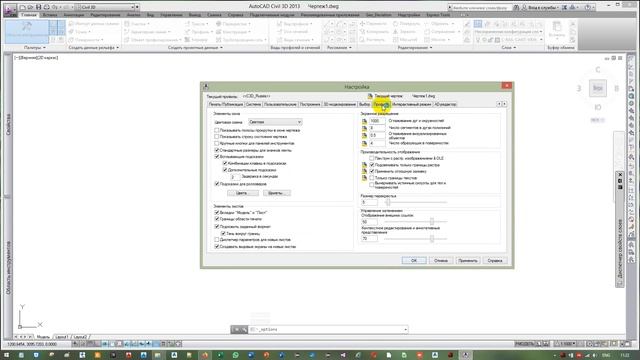Click the Paste (Вставить) clipboard ribbon icon

tap(557, 31)
